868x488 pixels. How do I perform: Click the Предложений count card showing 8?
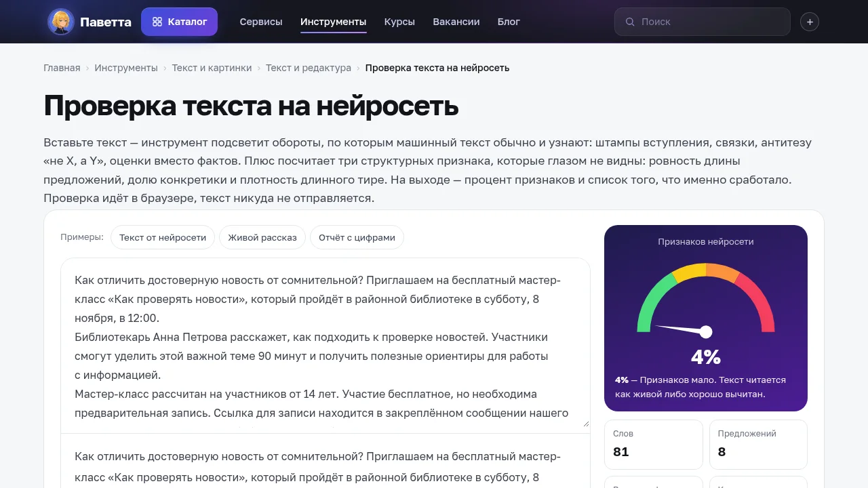[x=758, y=445]
